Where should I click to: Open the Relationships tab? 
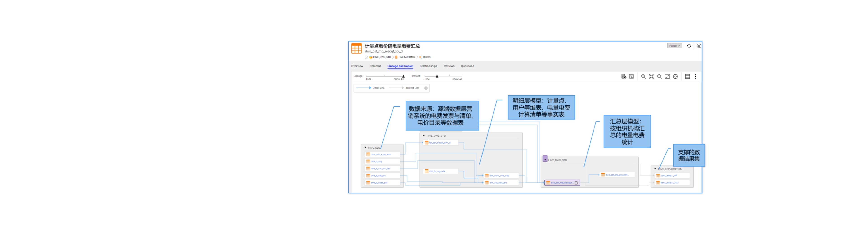428,66
